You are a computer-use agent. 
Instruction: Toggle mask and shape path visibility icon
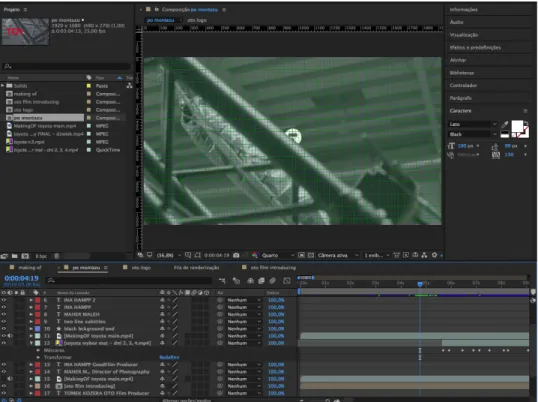[197, 255]
